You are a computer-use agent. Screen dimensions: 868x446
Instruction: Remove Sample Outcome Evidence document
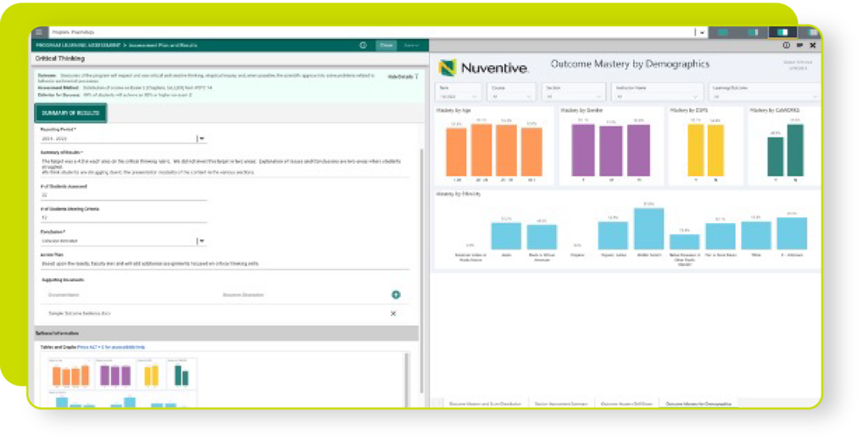pos(393,314)
